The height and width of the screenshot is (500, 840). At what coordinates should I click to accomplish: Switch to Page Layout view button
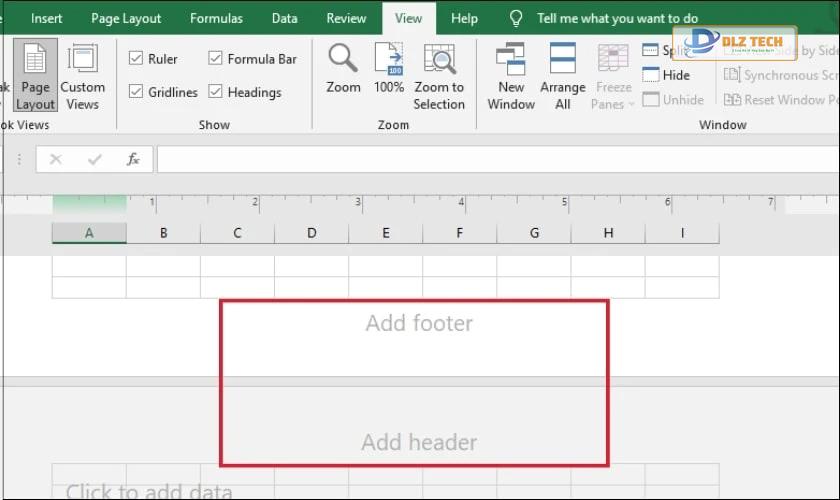pyautogui.click(x=35, y=75)
